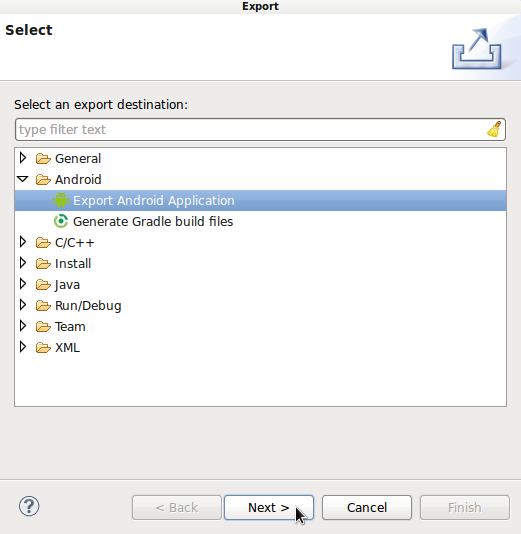Collapse the Android category arrow
The image size is (521, 534).
(x=23, y=179)
